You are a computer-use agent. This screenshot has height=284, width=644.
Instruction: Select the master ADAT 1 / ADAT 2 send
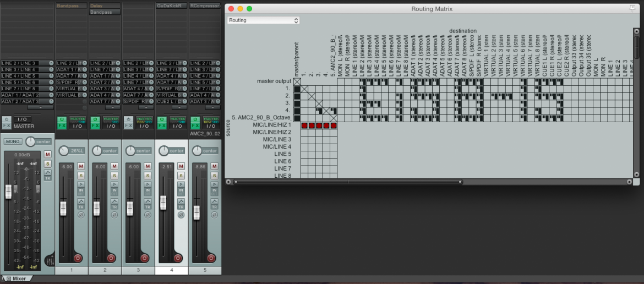click(28, 95)
